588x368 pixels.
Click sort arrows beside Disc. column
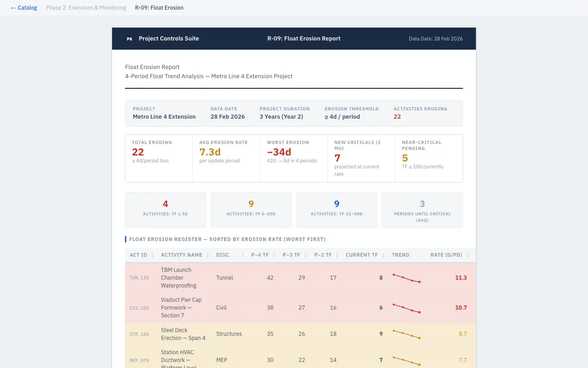(243, 255)
